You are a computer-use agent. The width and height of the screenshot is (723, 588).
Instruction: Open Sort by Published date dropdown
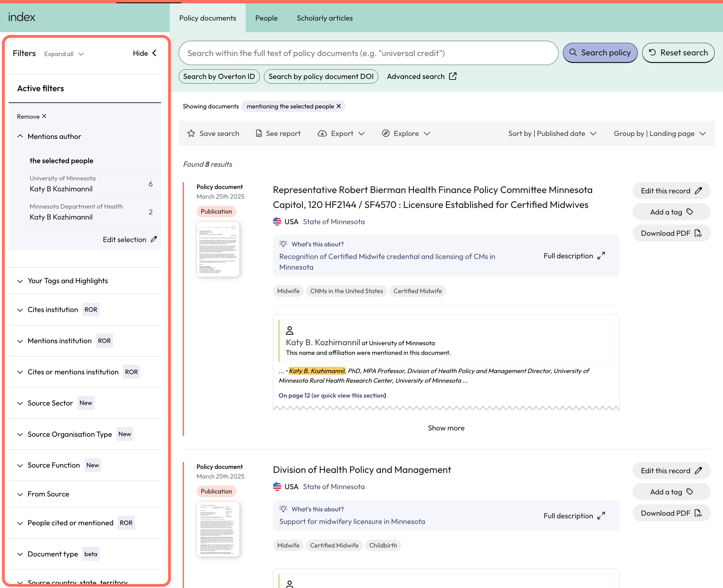pos(552,133)
